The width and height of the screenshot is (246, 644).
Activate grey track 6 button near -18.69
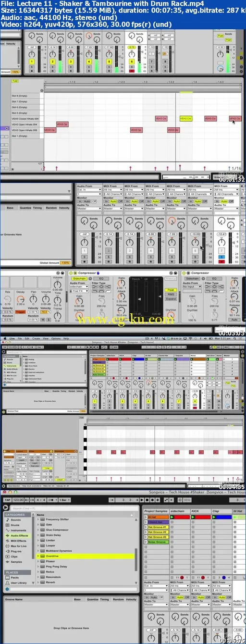coord(195,250)
